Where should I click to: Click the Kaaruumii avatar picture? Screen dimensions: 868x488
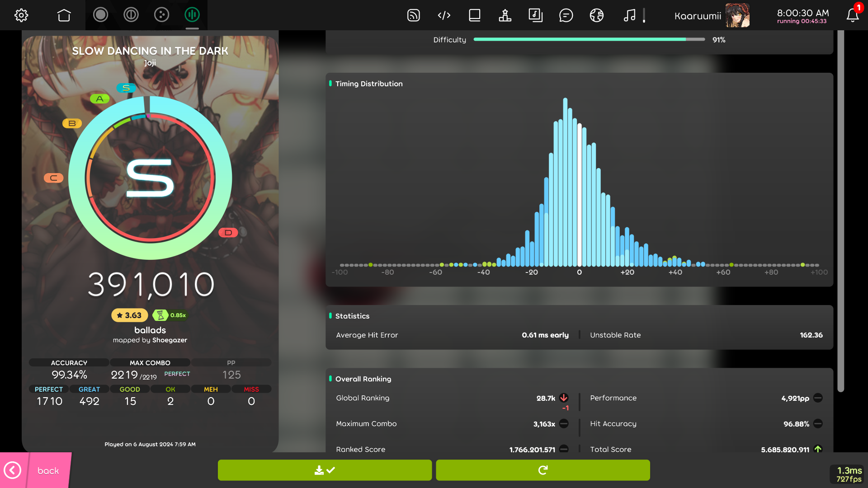coord(737,15)
